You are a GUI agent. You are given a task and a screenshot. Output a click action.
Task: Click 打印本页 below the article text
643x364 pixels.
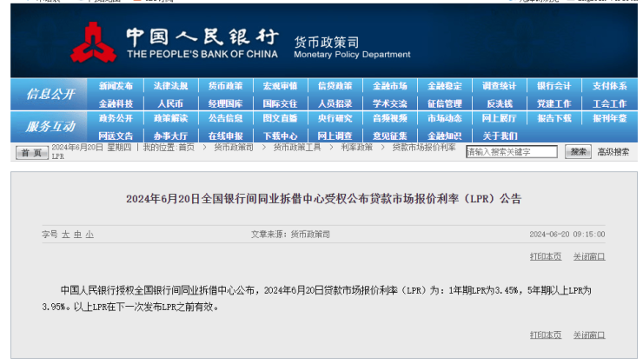(546, 335)
